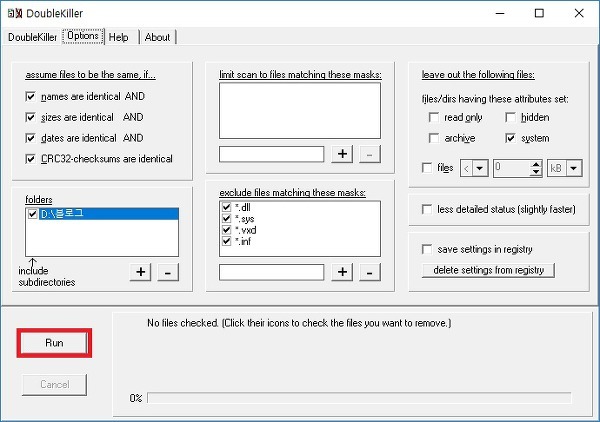Uncheck the *.inf exclude mask
The image size is (600, 422).
227,241
